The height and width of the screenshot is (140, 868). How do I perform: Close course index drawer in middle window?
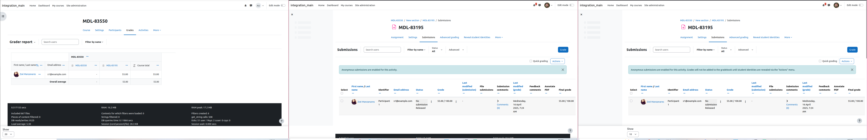pos(292,15)
